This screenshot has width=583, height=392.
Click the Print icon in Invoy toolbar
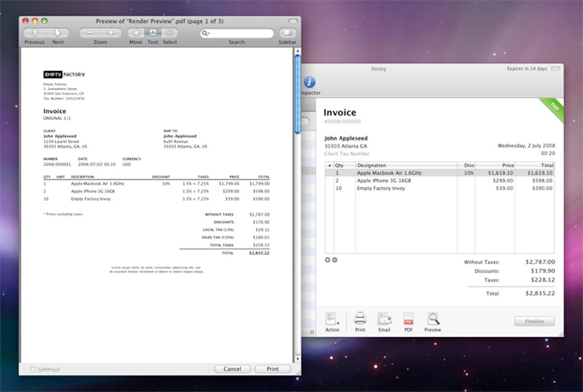tap(360, 319)
